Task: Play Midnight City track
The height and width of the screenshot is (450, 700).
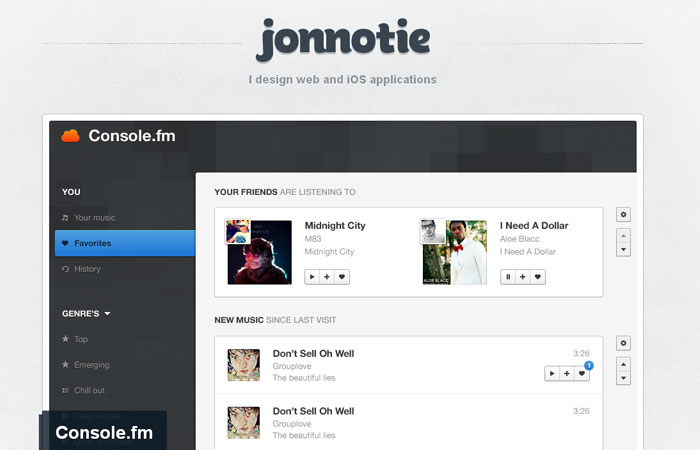Action: pos(312,277)
